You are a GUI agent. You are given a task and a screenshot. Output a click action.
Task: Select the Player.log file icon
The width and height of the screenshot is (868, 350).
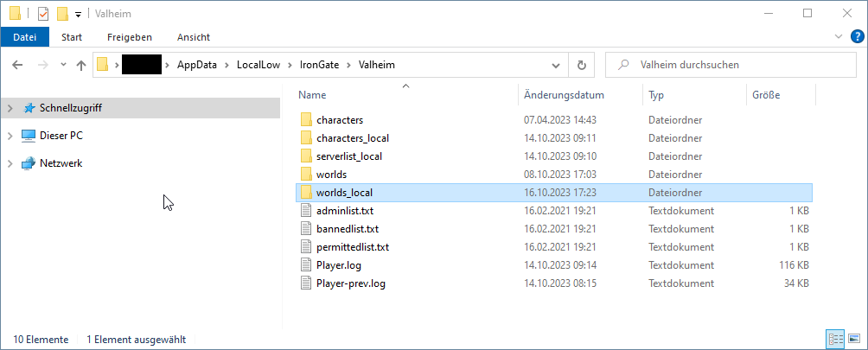306,265
